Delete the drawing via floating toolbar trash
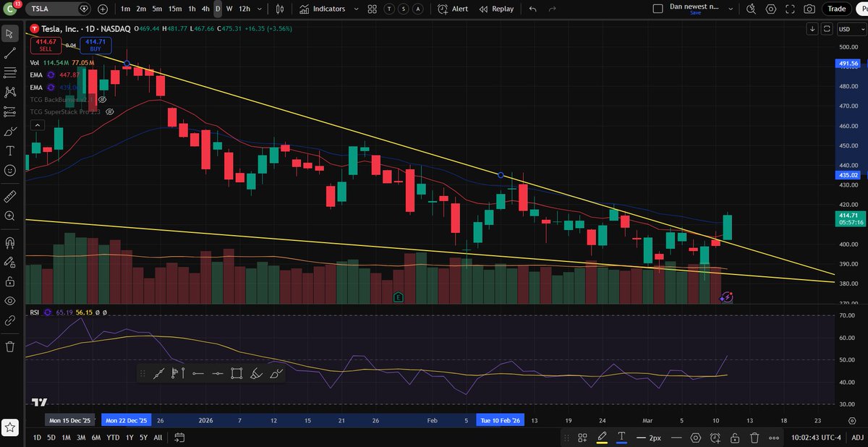Image resolution: width=868 pixels, height=447 pixels. pos(754,438)
